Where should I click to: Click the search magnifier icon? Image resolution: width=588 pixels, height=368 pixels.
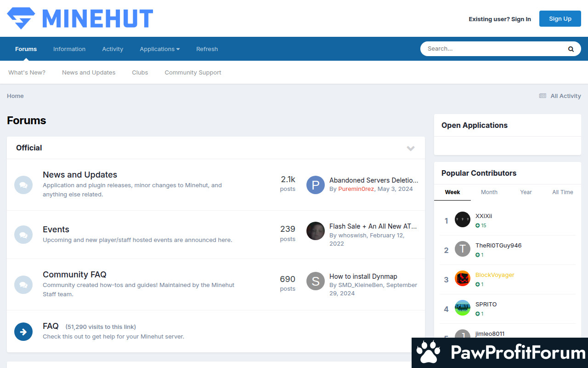[571, 49]
